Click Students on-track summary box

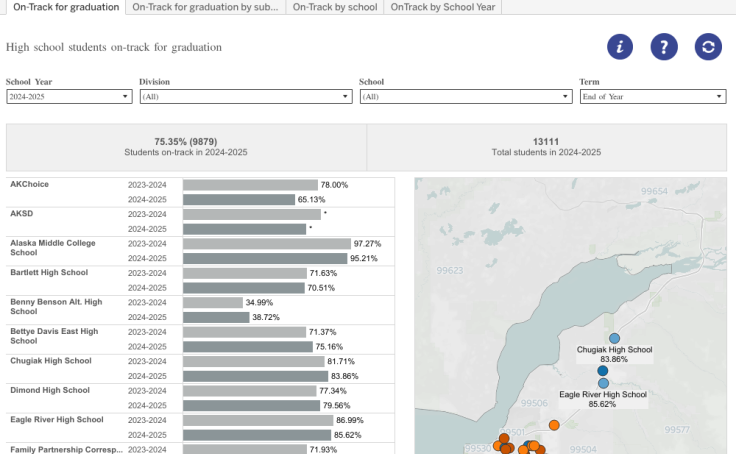tap(187, 147)
